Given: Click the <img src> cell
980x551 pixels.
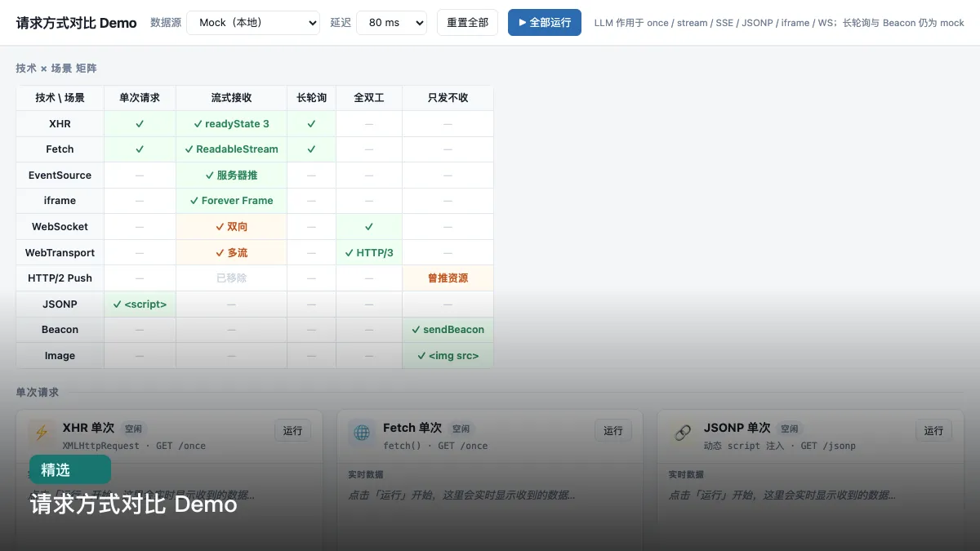Looking at the screenshot, I should (x=448, y=356).
